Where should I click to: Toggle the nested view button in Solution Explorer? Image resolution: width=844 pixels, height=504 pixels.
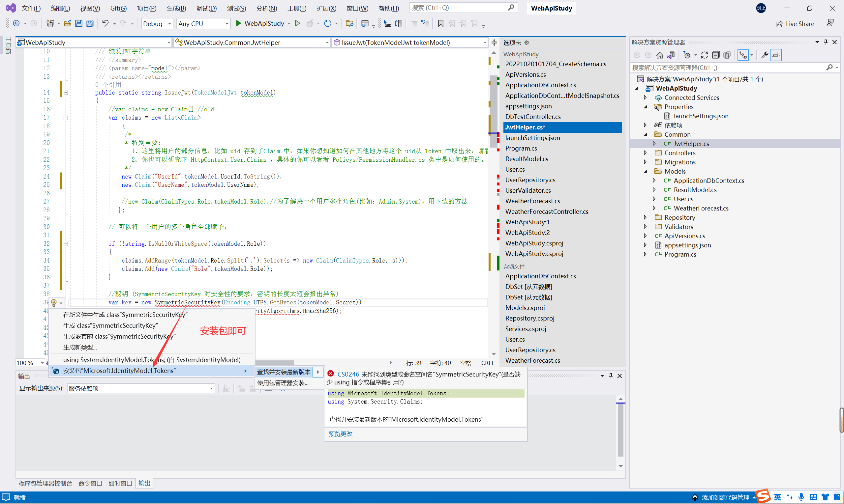click(743, 55)
